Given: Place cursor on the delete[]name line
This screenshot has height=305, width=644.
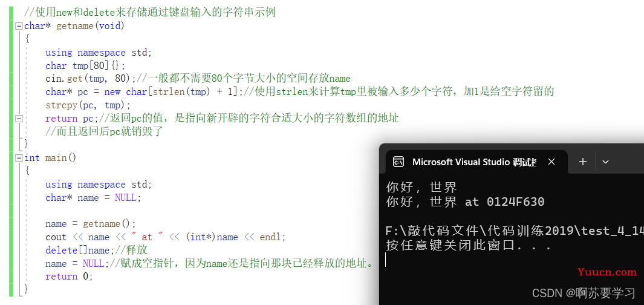Looking at the screenshot, I should [97, 250].
